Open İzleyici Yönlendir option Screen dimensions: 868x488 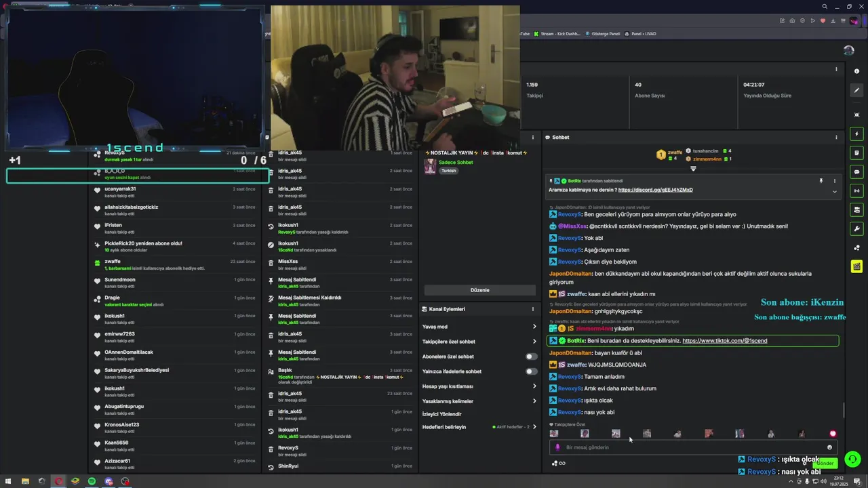click(x=441, y=414)
